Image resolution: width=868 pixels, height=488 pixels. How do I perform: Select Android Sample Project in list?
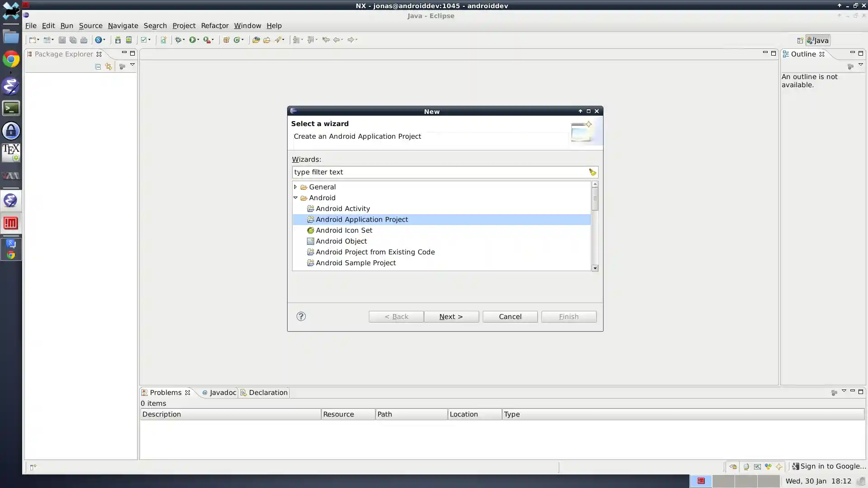[x=355, y=263]
